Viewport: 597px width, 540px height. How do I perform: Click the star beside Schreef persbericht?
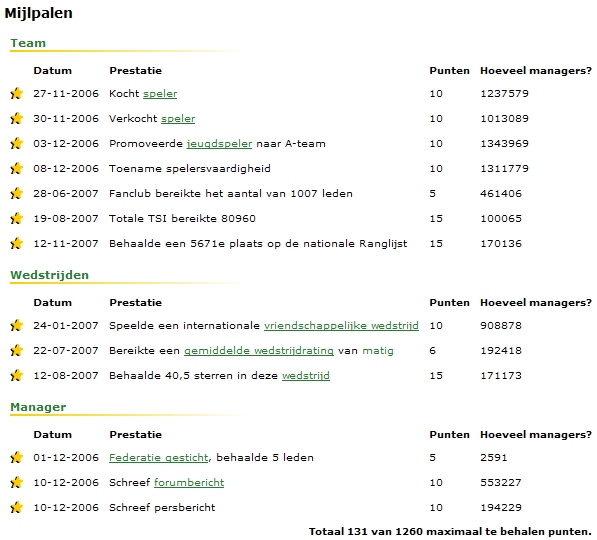(16, 508)
